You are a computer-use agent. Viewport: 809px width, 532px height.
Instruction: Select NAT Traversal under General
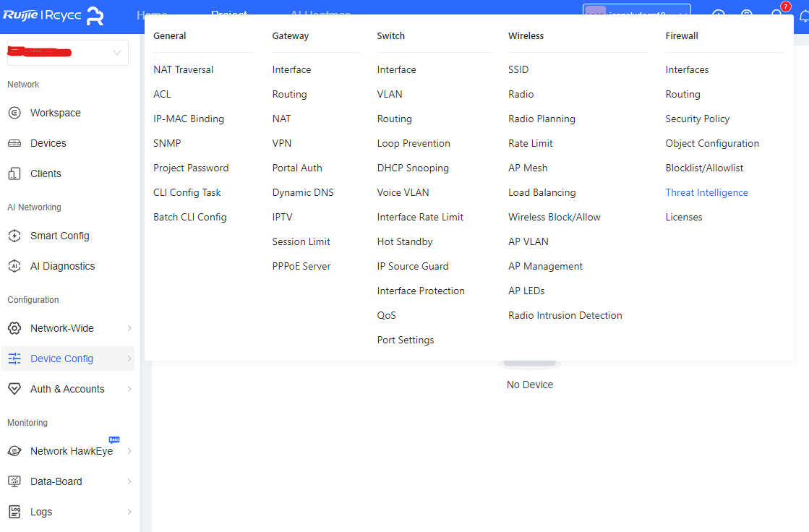pyautogui.click(x=183, y=69)
